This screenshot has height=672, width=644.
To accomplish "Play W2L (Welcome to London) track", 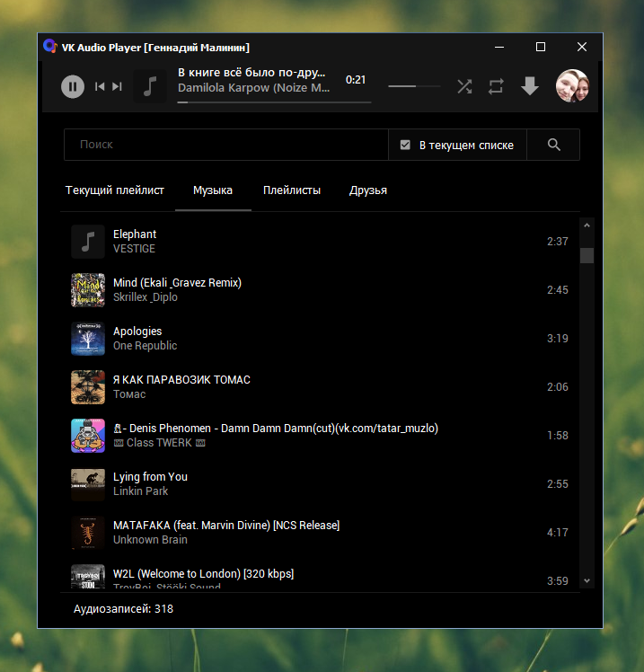I will click(x=320, y=575).
